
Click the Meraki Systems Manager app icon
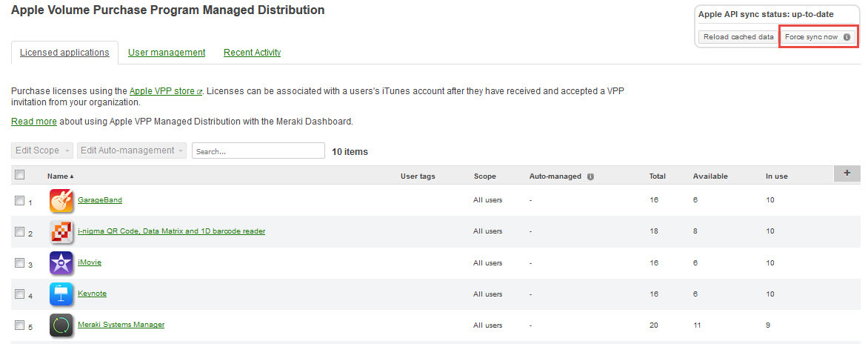[x=61, y=325]
